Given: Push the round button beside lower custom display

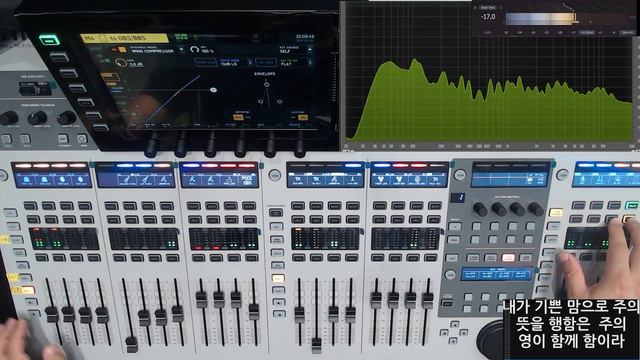Looking at the screenshot, I should click(x=450, y=274).
